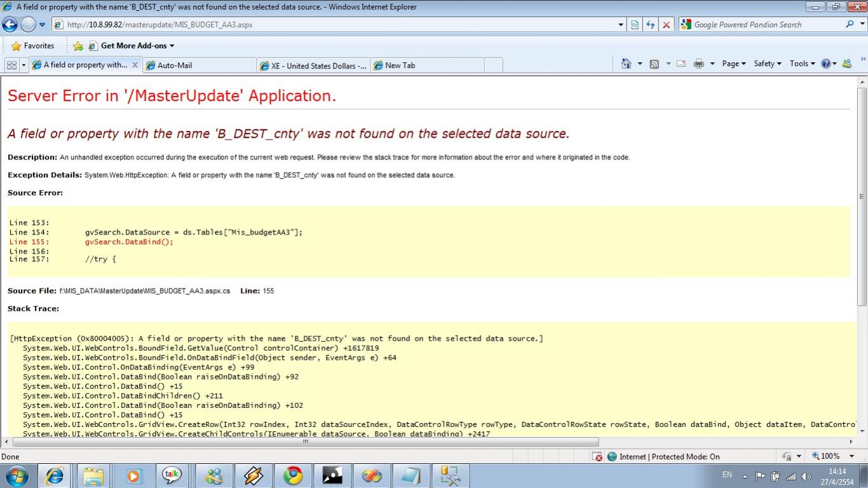Click the browser Forward arrow button
The image size is (868, 488).
click(28, 25)
